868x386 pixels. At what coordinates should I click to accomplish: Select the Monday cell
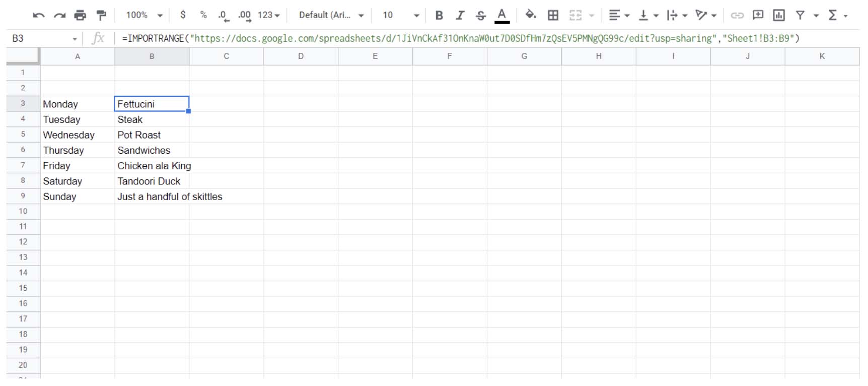(78, 104)
